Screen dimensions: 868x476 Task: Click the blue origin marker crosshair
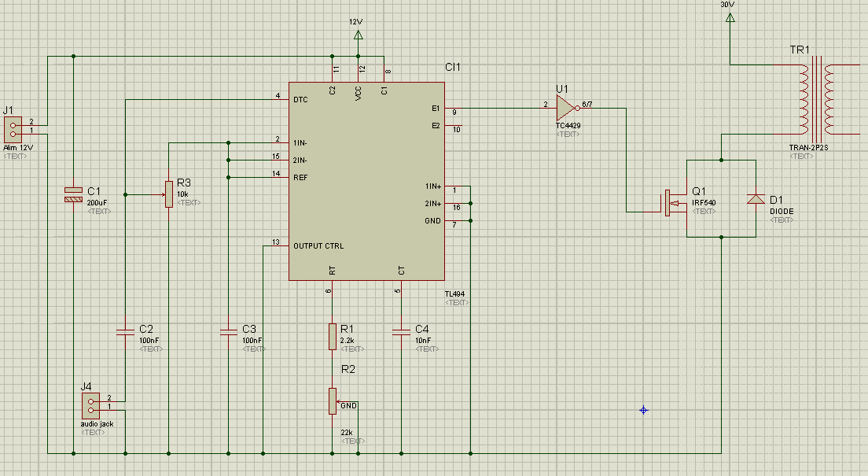(643, 410)
